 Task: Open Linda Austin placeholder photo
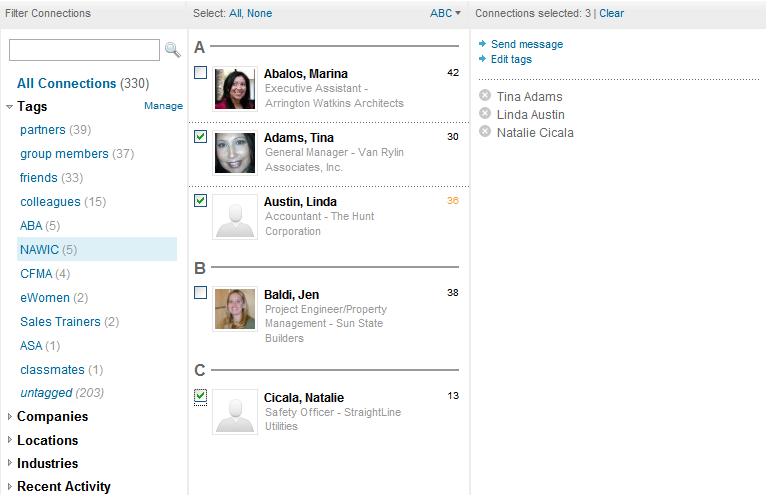click(x=235, y=217)
